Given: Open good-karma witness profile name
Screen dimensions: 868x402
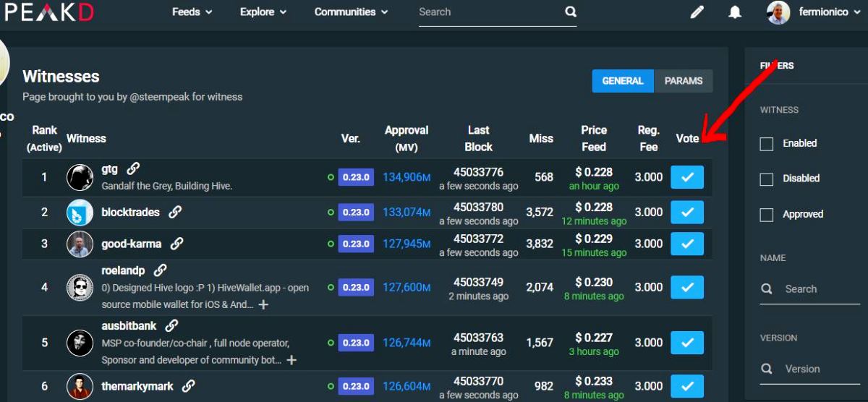Looking at the screenshot, I should [132, 244].
